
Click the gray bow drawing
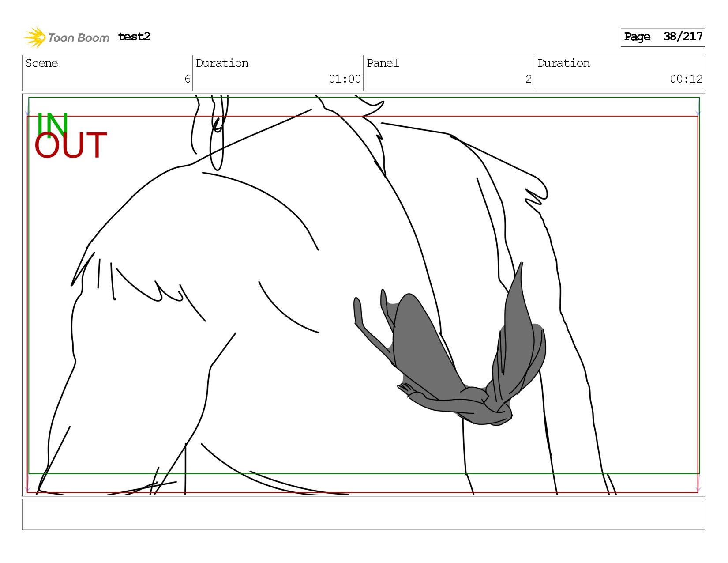[x=450, y=353]
